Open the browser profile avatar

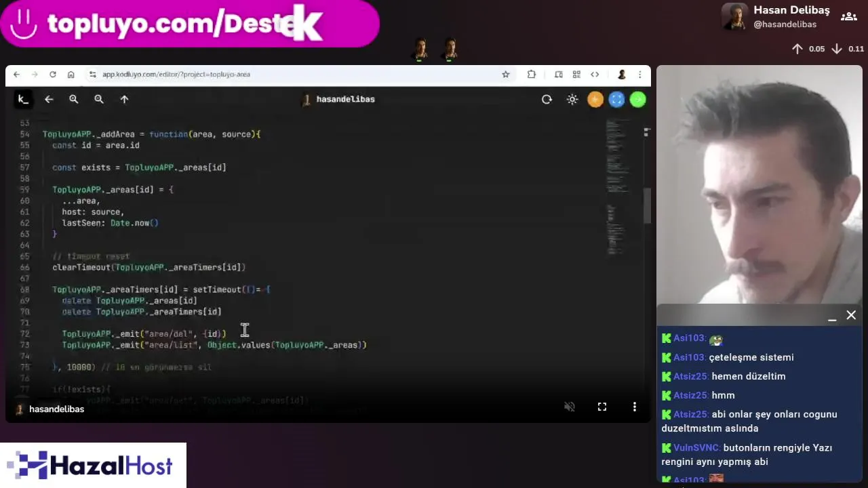coord(621,75)
